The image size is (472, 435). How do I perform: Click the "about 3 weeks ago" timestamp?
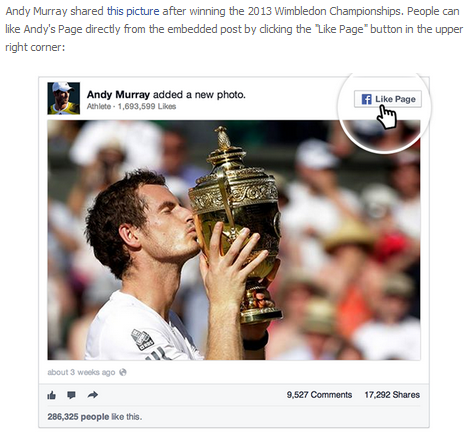tap(81, 372)
